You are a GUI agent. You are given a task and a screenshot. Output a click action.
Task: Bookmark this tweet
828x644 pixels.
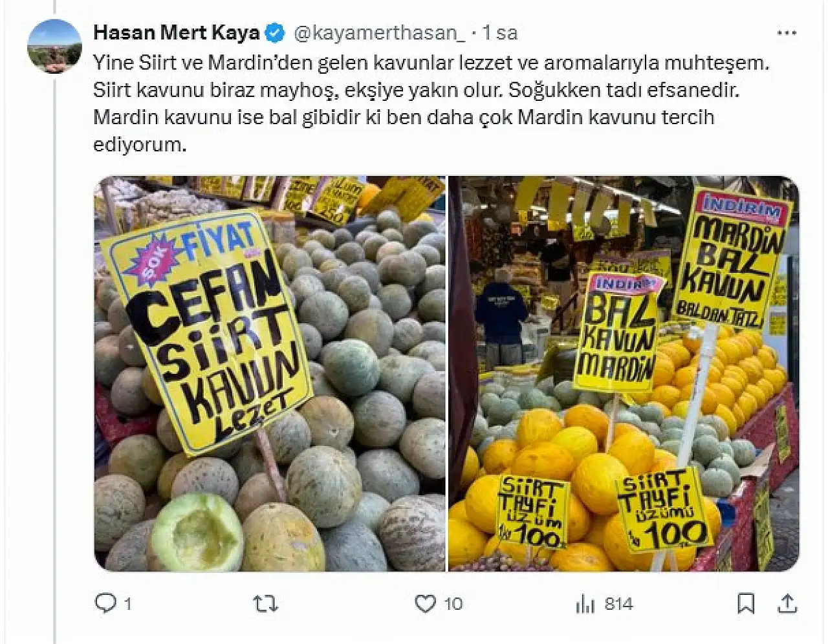(x=746, y=604)
